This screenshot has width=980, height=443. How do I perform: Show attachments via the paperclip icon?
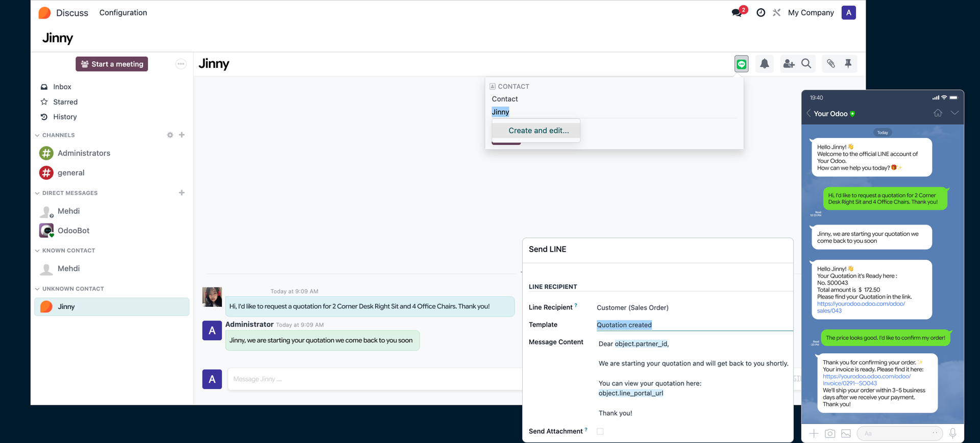pos(831,64)
